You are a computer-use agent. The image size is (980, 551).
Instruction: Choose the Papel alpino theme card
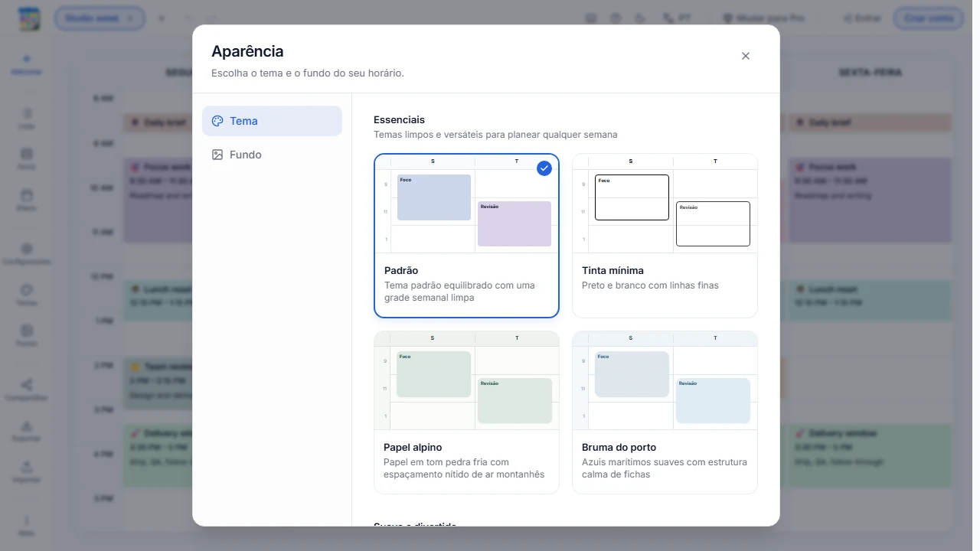click(x=466, y=412)
